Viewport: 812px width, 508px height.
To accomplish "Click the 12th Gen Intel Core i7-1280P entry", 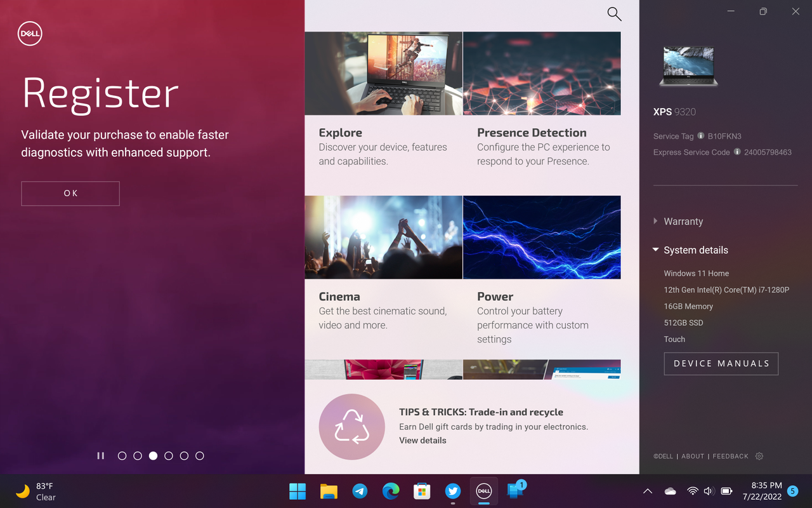I will (726, 290).
